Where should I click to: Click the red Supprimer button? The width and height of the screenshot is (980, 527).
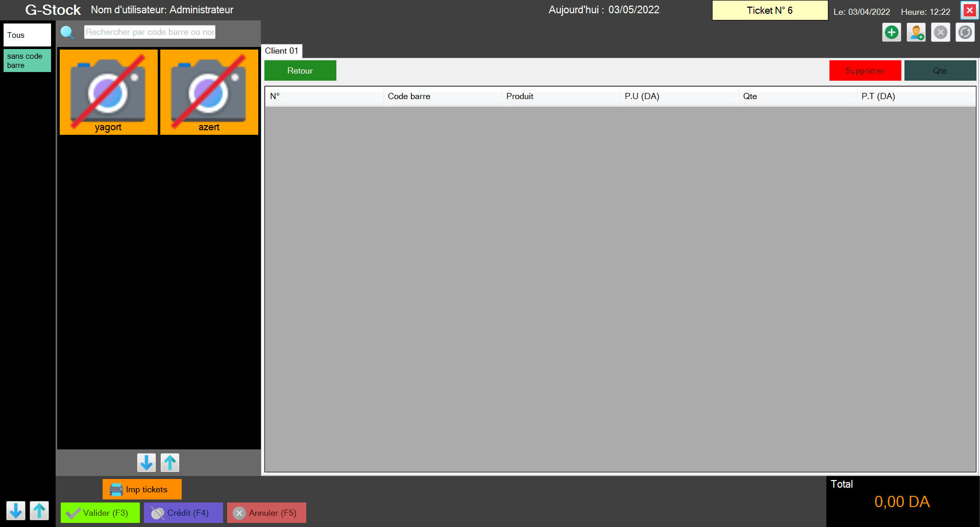(x=865, y=71)
